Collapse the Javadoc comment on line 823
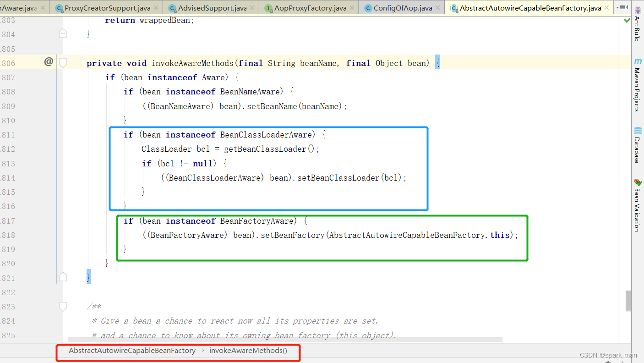The width and height of the screenshot is (644, 363). [63, 306]
